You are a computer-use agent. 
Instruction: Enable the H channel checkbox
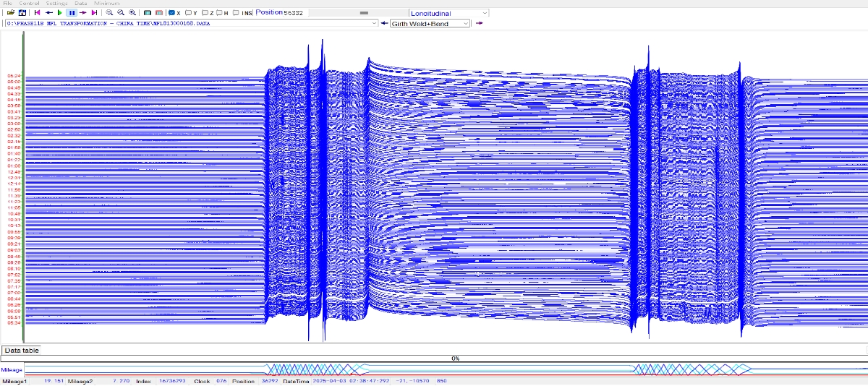218,13
